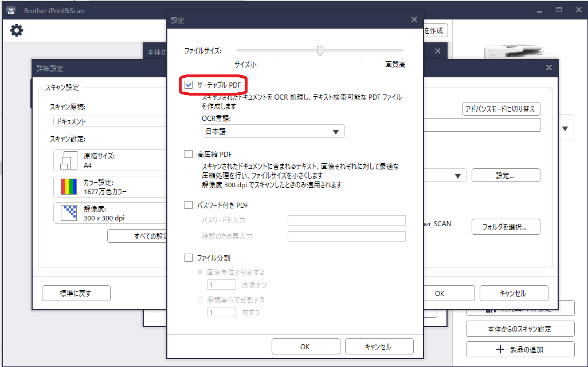Click the 本体からのスキャン設定 button
This screenshot has height=367, width=588.
520,329
